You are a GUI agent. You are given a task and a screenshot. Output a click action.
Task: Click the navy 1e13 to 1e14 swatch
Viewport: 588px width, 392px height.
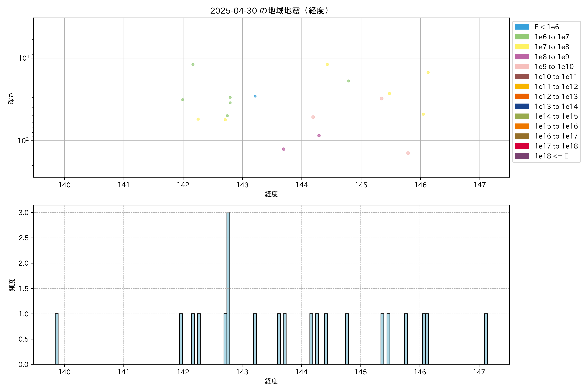click(x=522, y=106)
